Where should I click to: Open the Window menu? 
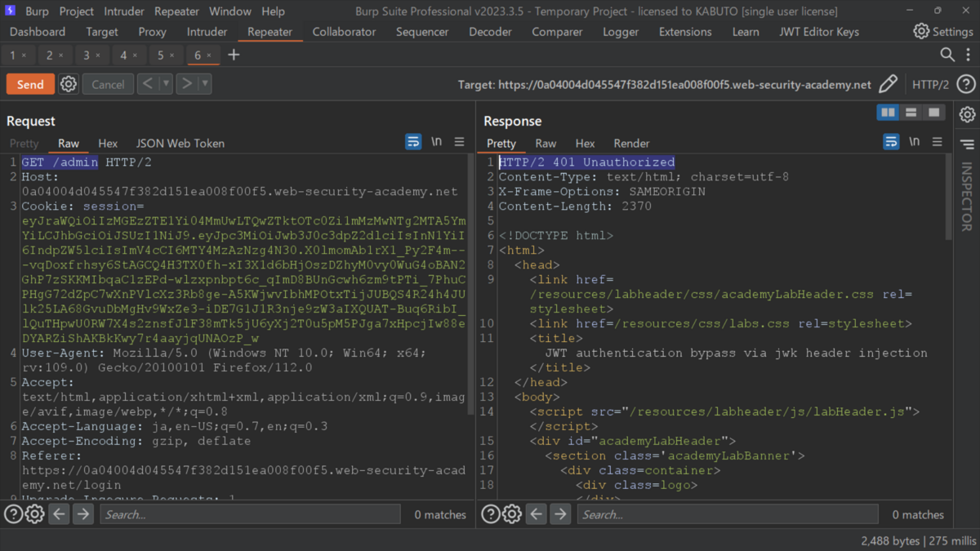(x=230, y=11)
